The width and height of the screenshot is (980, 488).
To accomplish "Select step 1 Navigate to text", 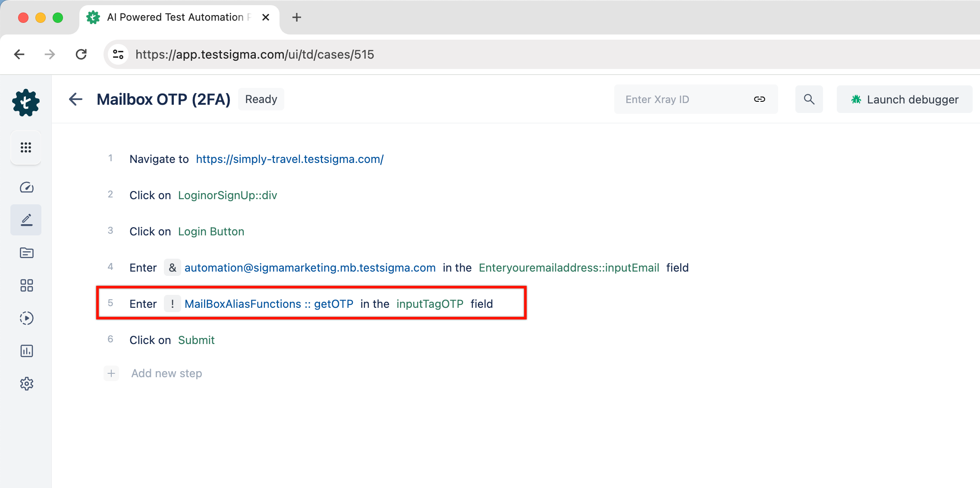I will (159, 159).
